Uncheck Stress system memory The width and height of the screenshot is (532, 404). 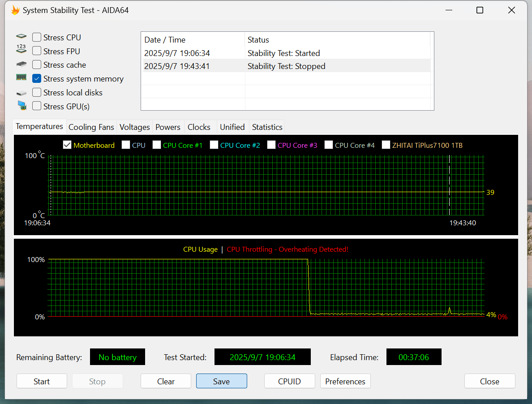point(37,79)
